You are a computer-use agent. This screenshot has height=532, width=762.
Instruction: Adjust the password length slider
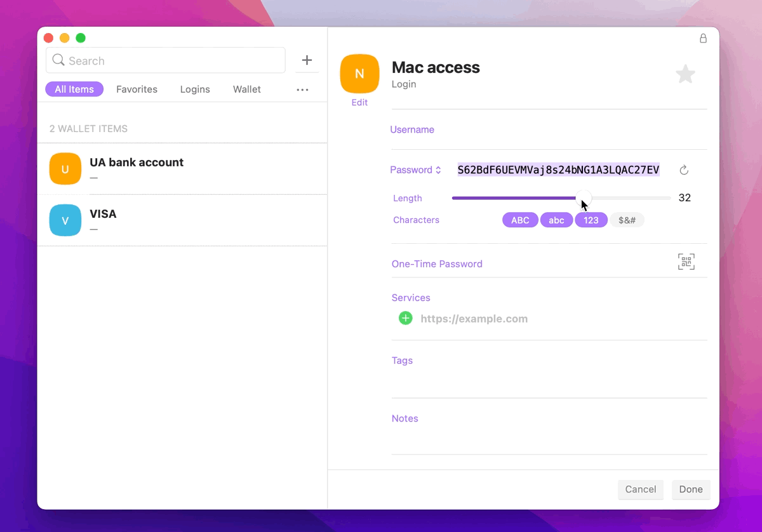click(584, 198)
